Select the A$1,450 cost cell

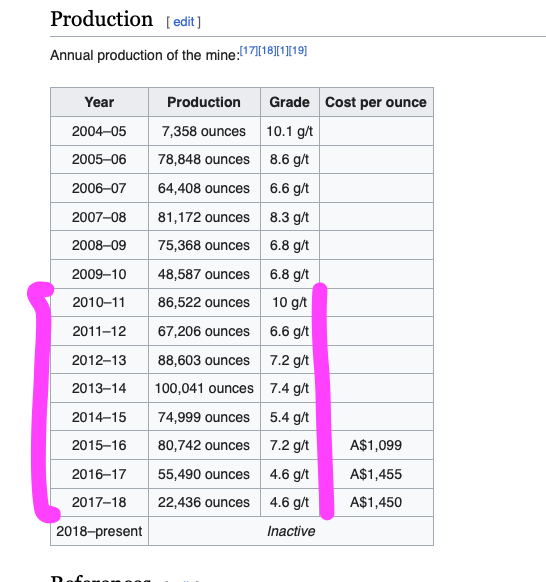tap(376, 503)
